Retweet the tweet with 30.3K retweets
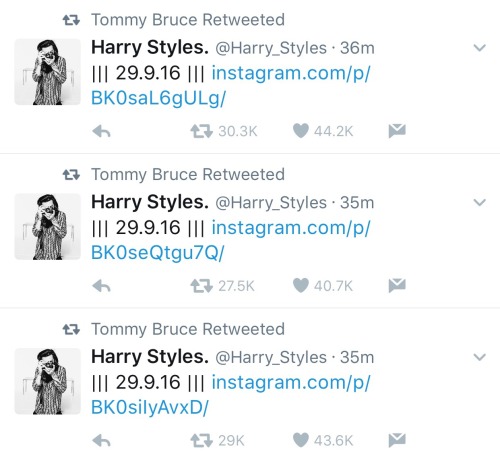 (201, 131)
